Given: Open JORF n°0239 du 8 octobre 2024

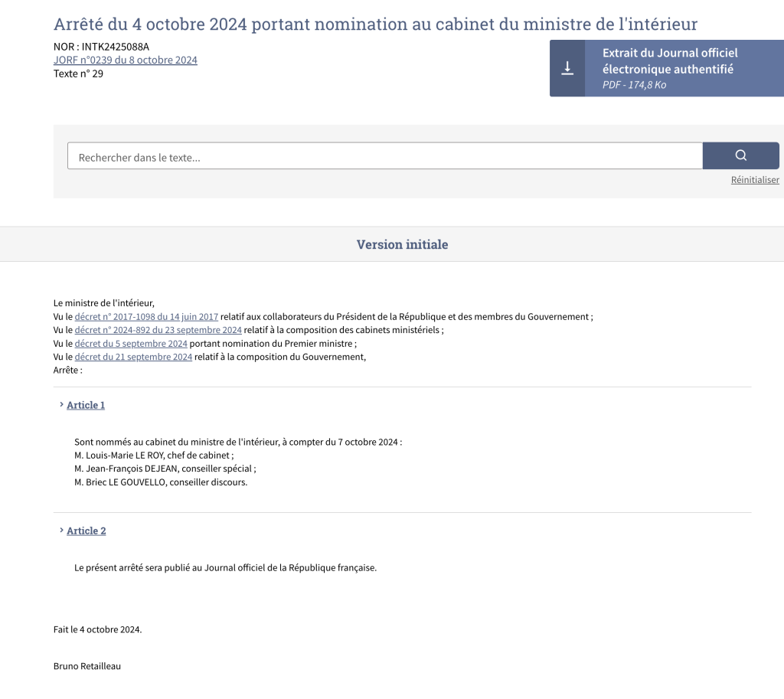Looking at the screenshot, I should (x=125, y=60).
